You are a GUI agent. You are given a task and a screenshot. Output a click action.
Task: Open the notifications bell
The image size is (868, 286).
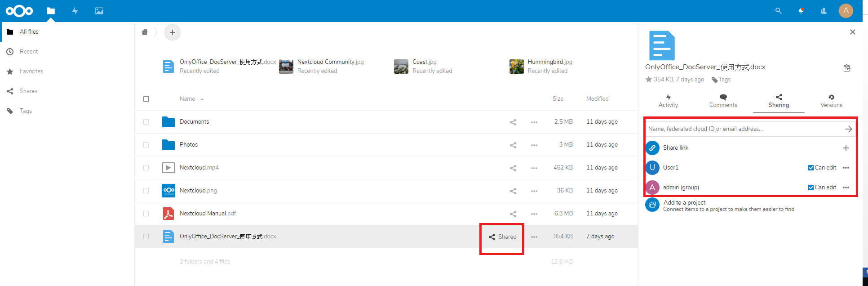pyautogui.click(x=801, y=11)
